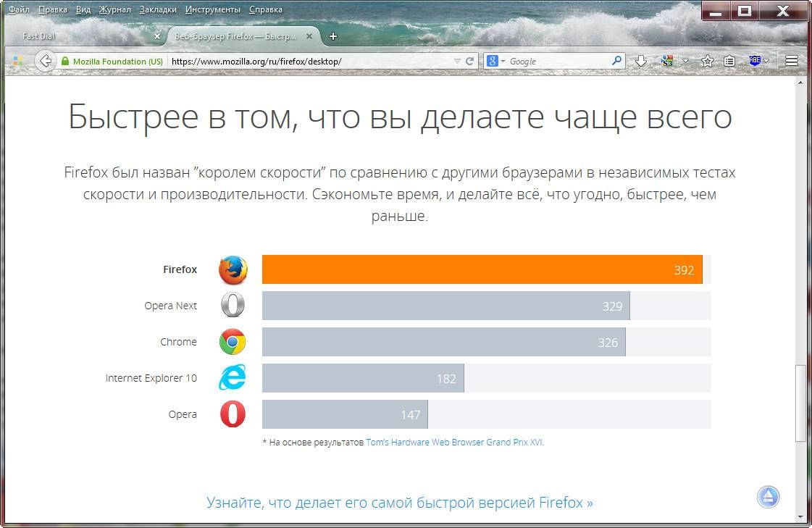Click the Chrome label

[x=178, y=342]
